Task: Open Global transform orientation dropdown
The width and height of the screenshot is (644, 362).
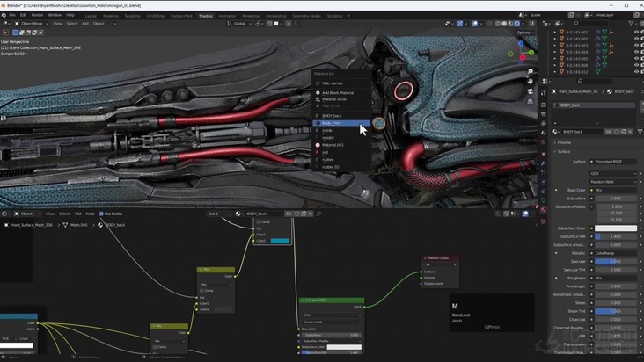Action: 239,24
